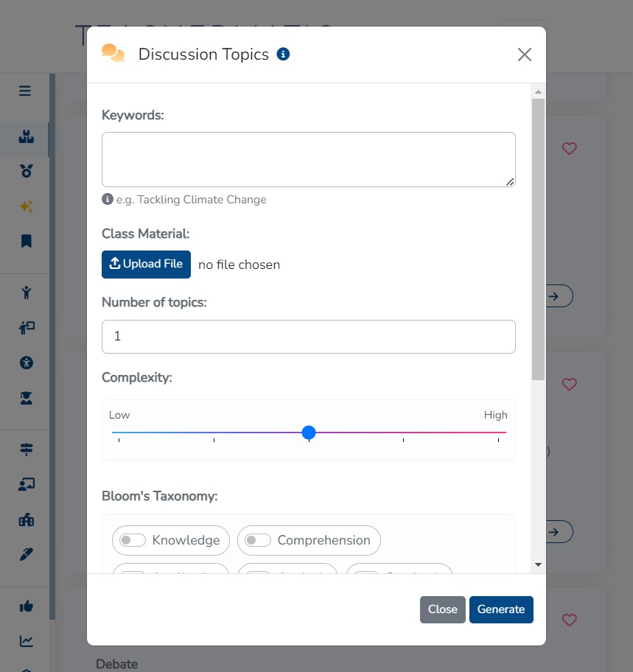Open the medal icon in sidebar

point(26,171)
